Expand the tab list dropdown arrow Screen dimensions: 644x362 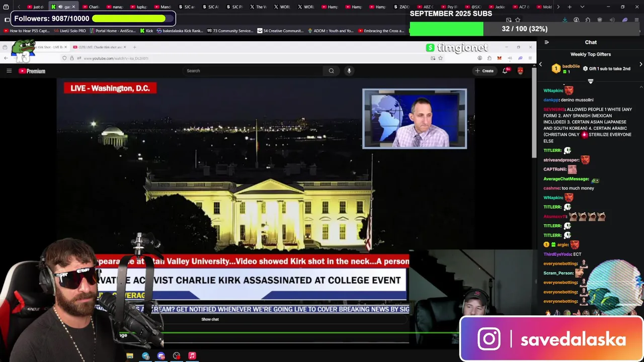582,7
